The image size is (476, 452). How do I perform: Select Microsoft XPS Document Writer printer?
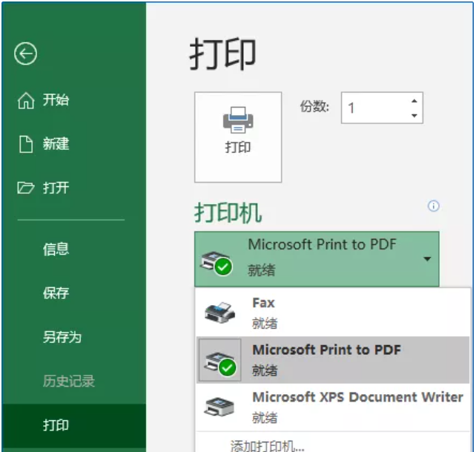pyautogui.click(x=333, y=407)
